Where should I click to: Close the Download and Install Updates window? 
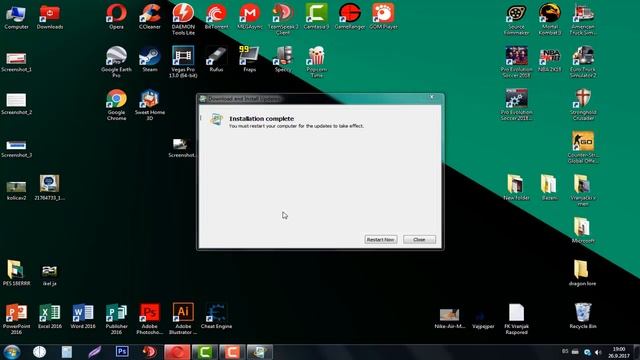[x=432, y=97]
